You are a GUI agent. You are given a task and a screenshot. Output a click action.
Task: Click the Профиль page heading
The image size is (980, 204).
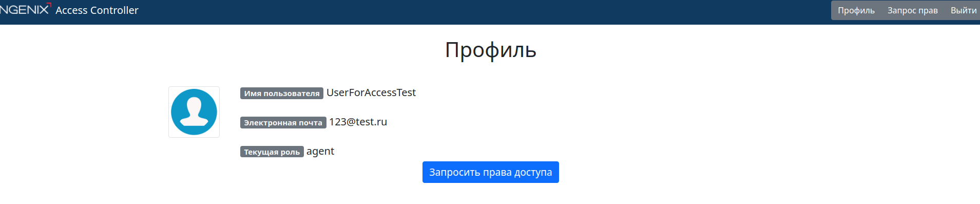click(x=490, y=50)
